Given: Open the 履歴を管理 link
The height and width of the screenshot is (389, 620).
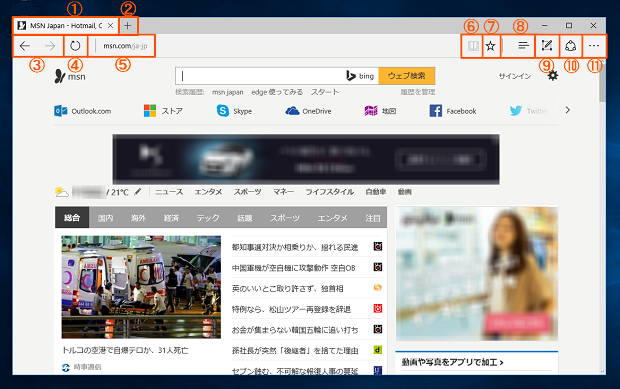Looking at the screenshot, I should pyautogui.click(x=418, y=92).
